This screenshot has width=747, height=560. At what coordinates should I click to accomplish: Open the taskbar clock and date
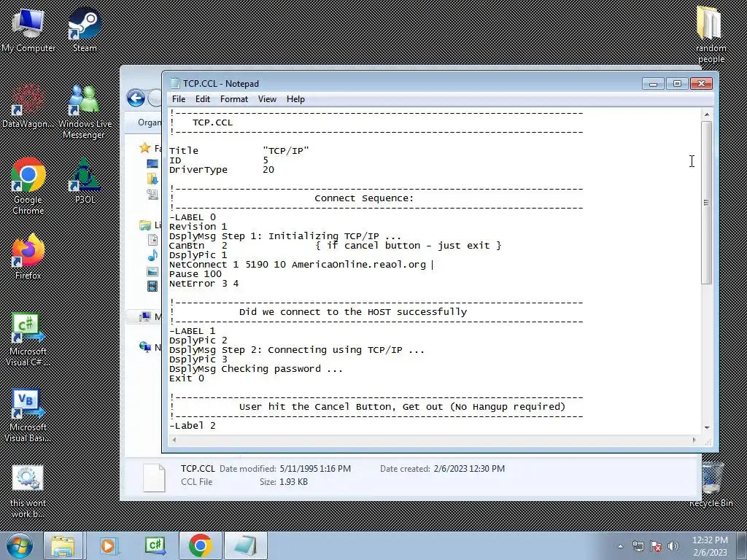(x=710, y=546)
